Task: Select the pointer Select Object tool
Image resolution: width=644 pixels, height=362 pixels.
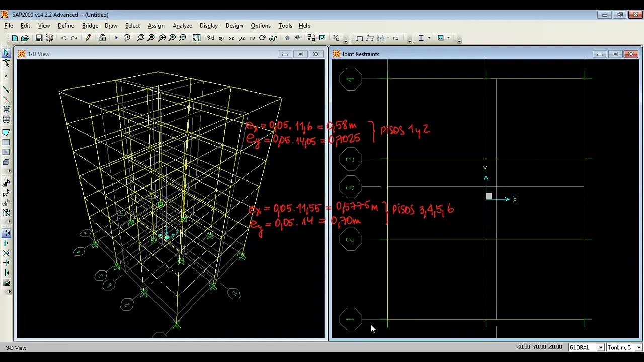Action: click(6, 53)
